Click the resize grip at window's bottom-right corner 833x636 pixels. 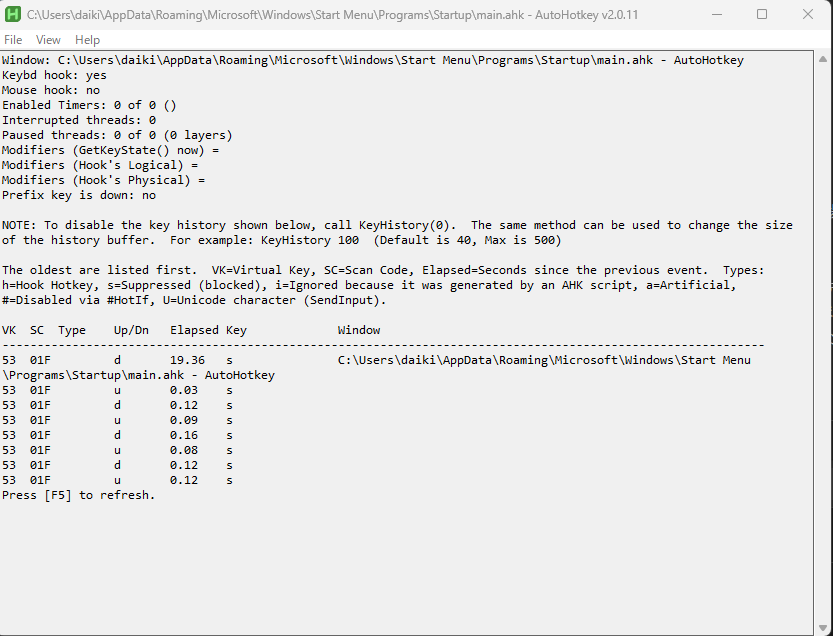(826, 629)
